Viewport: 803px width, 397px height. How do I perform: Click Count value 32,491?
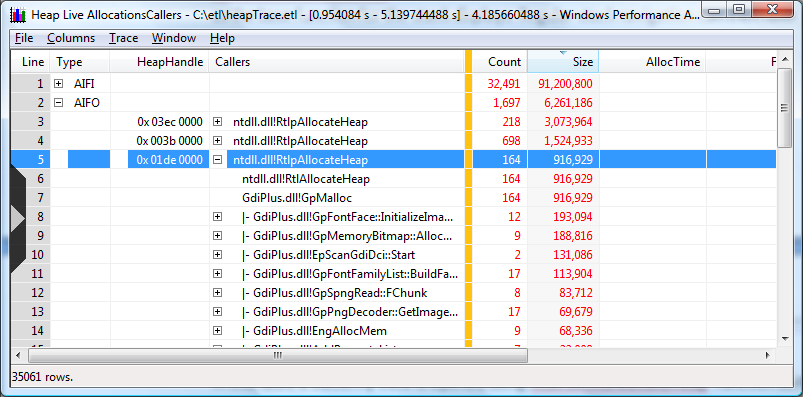504,84
